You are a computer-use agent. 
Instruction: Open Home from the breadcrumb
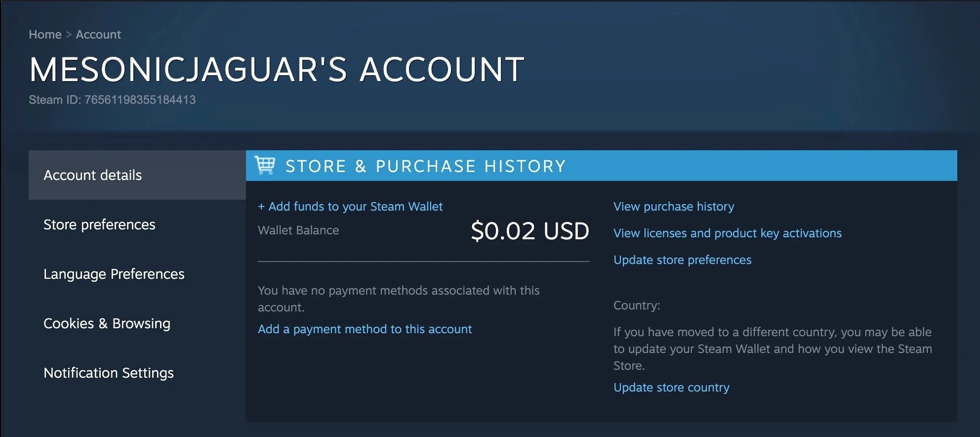45,34
